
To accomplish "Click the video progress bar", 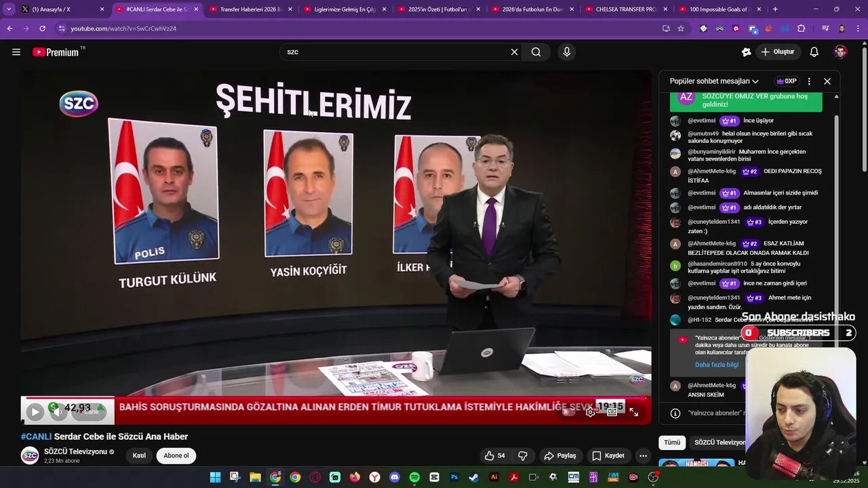I will click(336, 398).
